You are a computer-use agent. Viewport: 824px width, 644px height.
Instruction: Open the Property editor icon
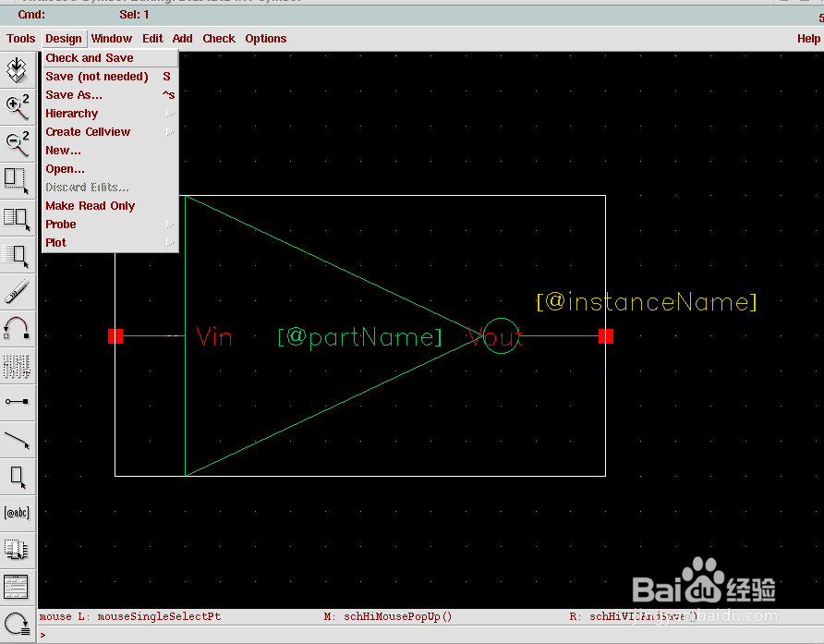pos(18,366)
